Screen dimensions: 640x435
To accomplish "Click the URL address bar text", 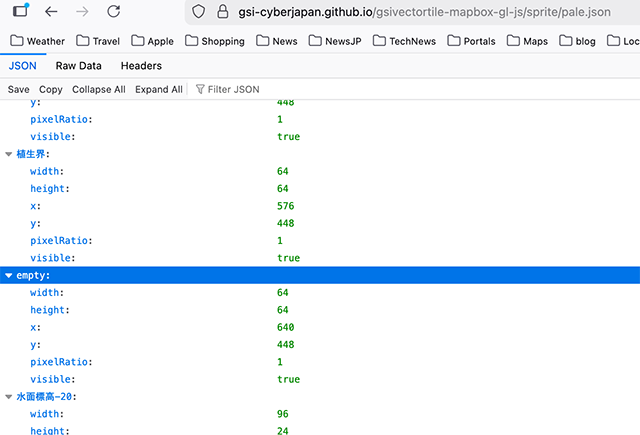I will pos(424,12).
